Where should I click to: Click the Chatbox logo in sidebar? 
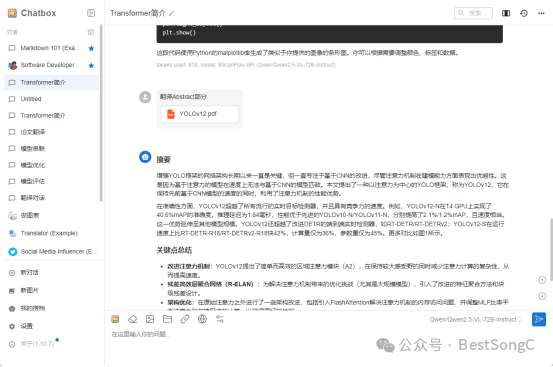12,13
